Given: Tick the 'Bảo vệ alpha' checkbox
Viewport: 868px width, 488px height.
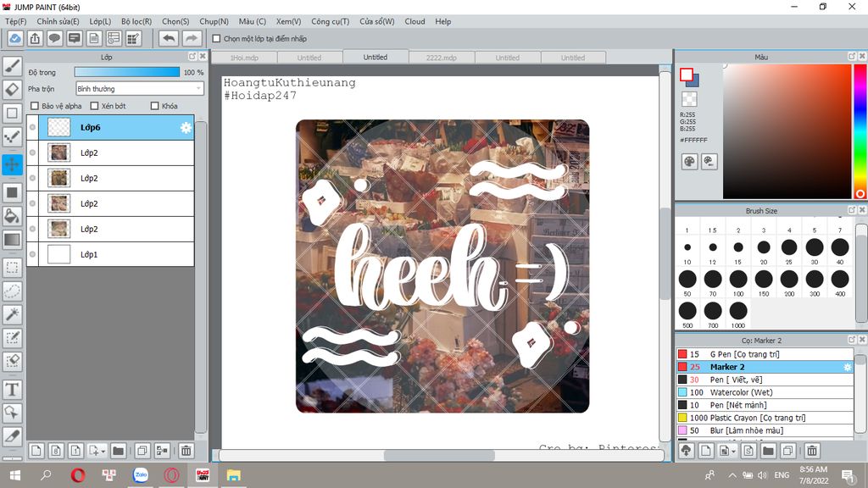Looking at the screenshot, I should (35, 106).
